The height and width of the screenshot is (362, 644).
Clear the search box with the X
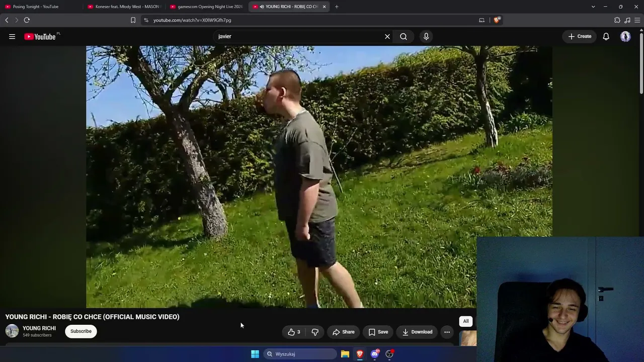387,36
